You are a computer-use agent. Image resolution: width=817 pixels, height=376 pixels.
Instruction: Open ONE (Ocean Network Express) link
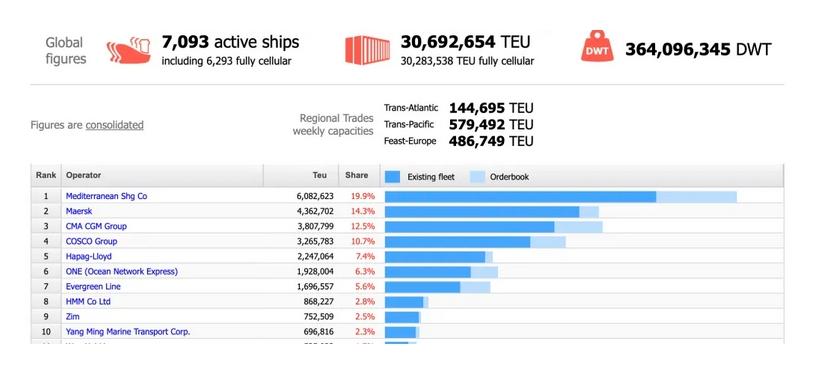(122, 272)
